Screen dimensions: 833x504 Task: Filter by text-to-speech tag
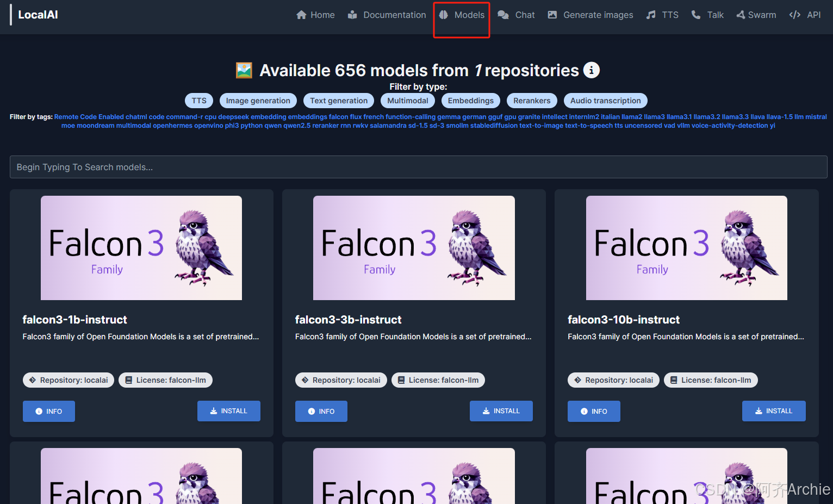click(x=589, y=126)
